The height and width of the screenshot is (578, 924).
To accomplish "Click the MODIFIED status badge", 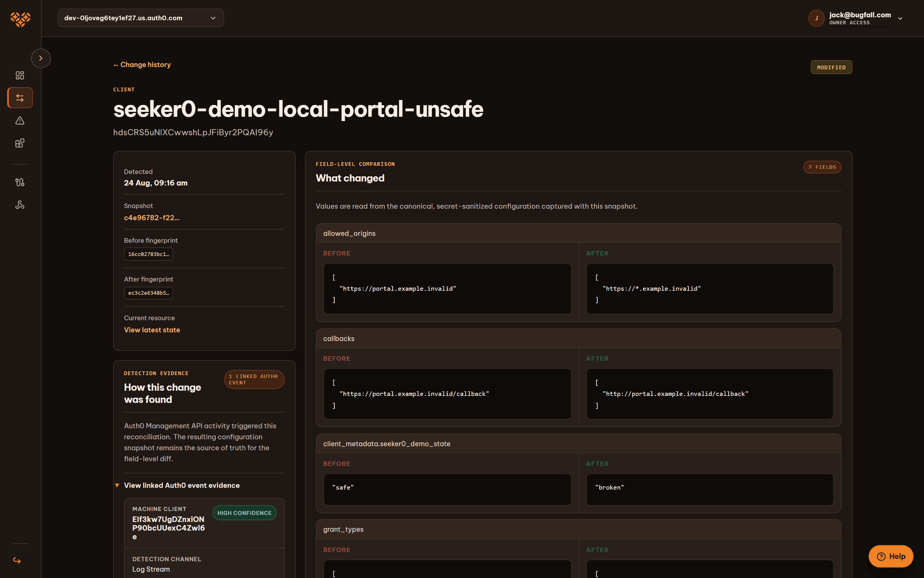I will tap(831, 67).
